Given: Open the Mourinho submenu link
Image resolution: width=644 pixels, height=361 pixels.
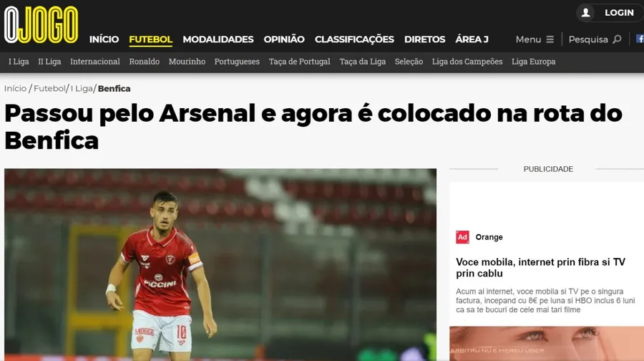Looking at the screenshot, I should tap(187, 62).
